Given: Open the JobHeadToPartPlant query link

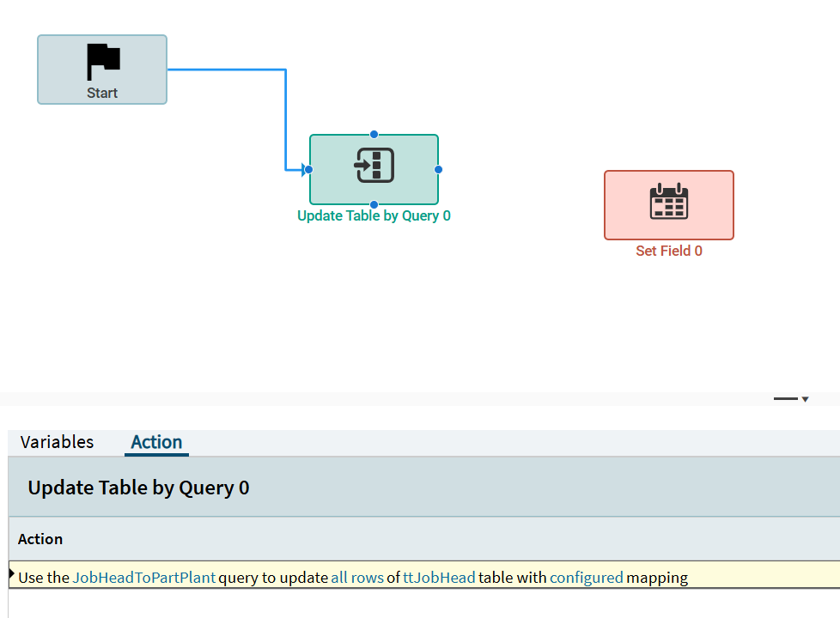Looking at the screenshot, I should click(144, 578).
